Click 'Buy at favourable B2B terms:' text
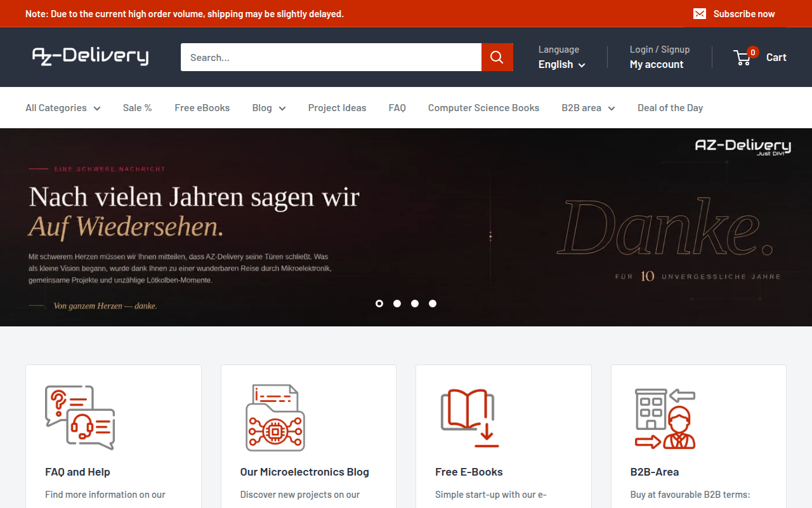Screen dimensions: 812x508 [x=690, y=495]
